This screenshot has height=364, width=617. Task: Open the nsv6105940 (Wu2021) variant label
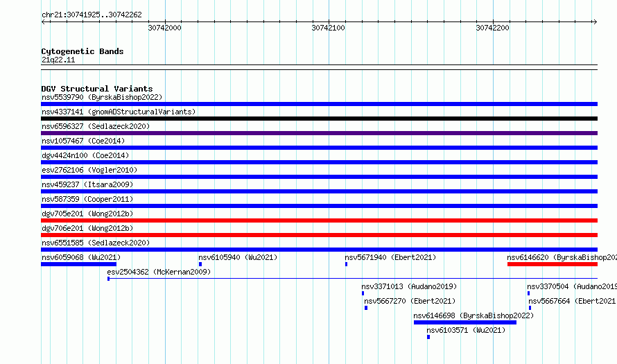point(238,257)
